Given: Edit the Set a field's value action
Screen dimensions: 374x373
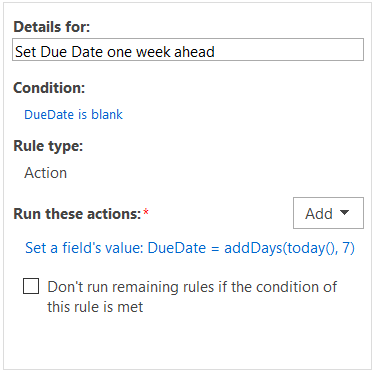Looking at the screenshot, I should point(190,248).
